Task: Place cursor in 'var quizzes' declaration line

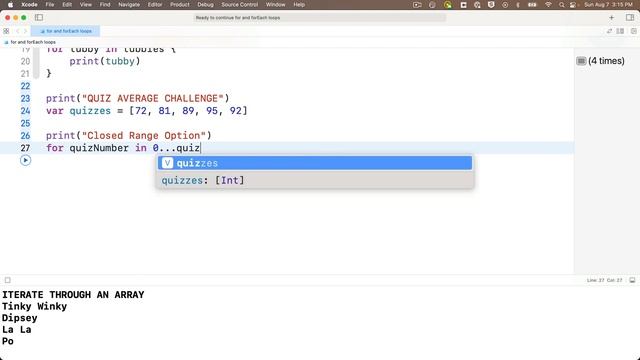Action: (147, 111)
